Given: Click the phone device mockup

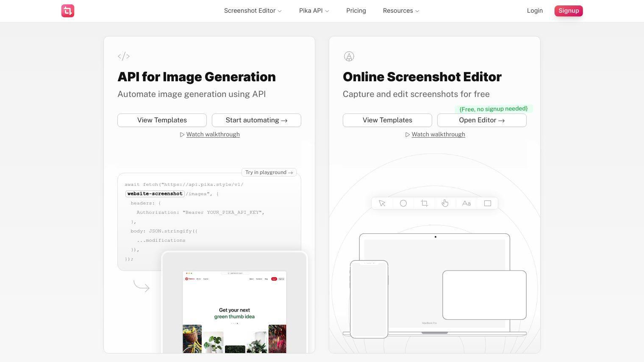Looking at the screenshot, I should [369, 299].
